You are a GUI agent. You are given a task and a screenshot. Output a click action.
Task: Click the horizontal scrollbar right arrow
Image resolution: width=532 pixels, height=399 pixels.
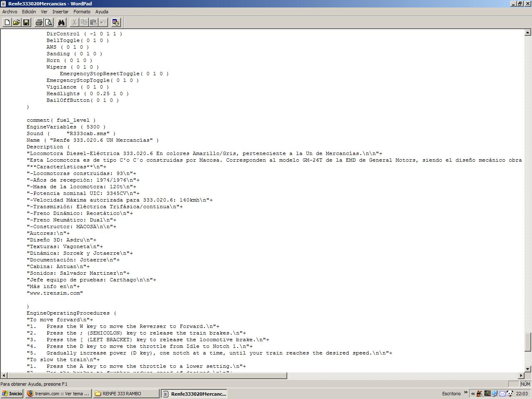pos(521,376)
